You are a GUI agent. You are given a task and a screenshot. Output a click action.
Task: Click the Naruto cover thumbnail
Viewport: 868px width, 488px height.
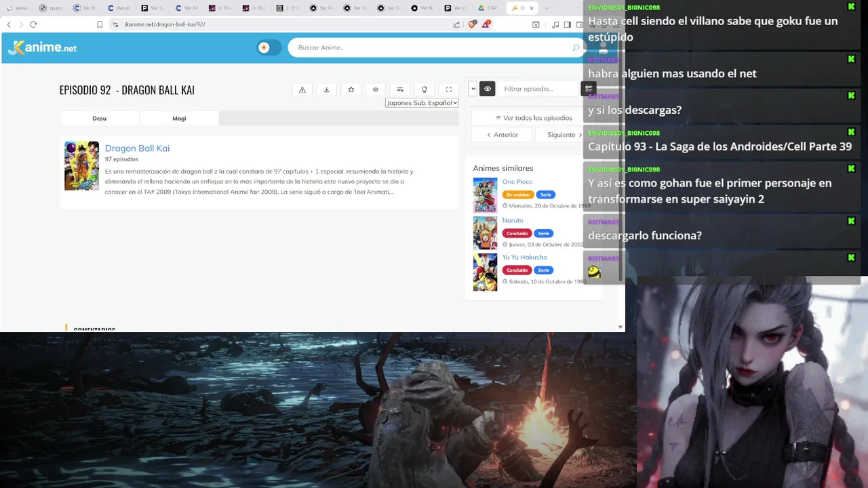(485, 233)
